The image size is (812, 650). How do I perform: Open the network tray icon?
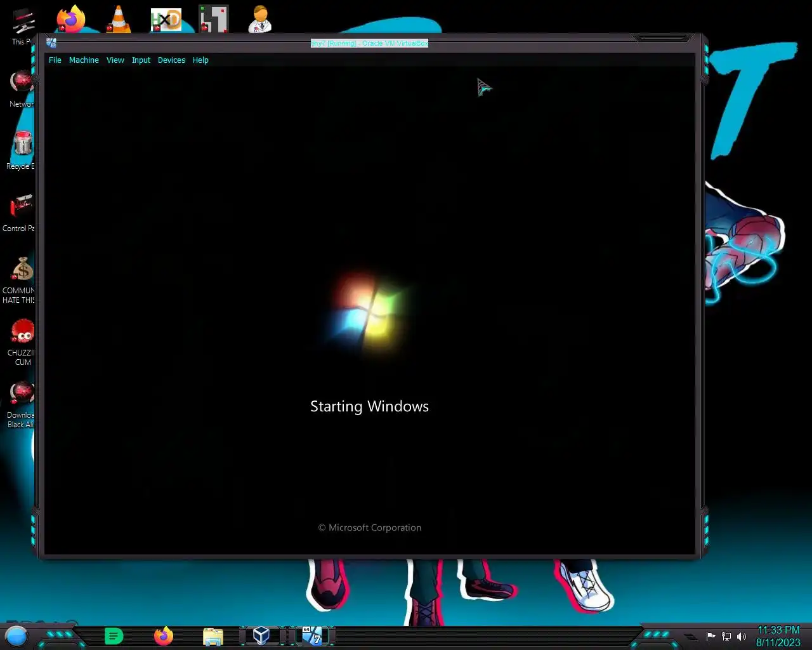coord(726,636)
